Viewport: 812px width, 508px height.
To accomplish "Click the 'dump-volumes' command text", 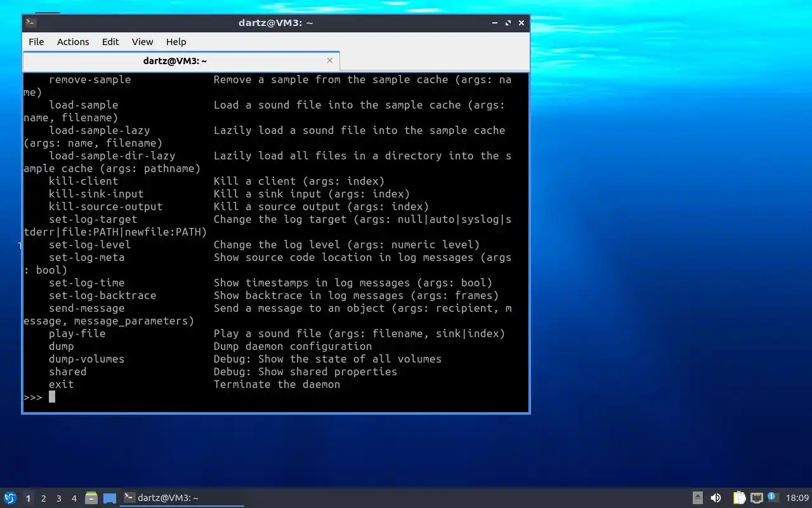I will 87,359.
